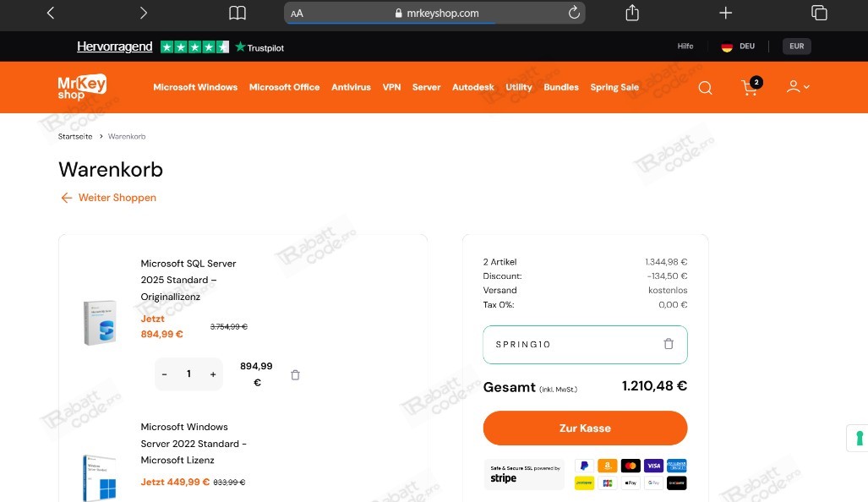Viewport: 868px width, 502px height.
Task: Open the search with the magnifier icon
Action: (x=705, y=87)
